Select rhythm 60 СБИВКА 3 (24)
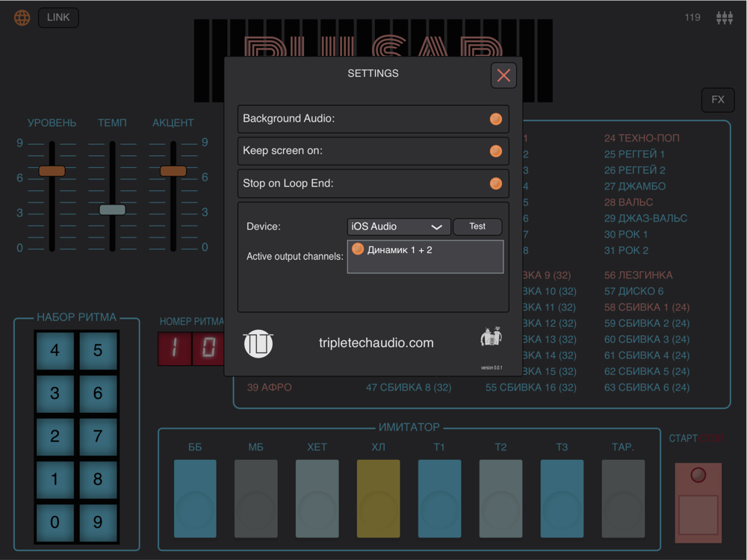 point(647,340)
